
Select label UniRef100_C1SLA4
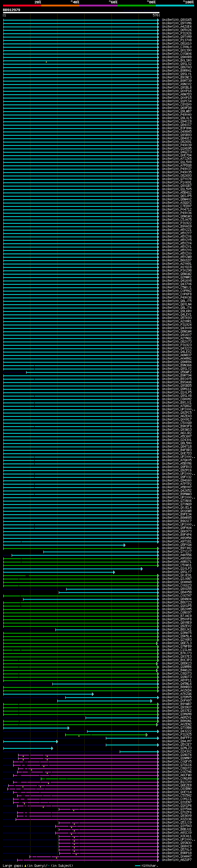[177, 650]
